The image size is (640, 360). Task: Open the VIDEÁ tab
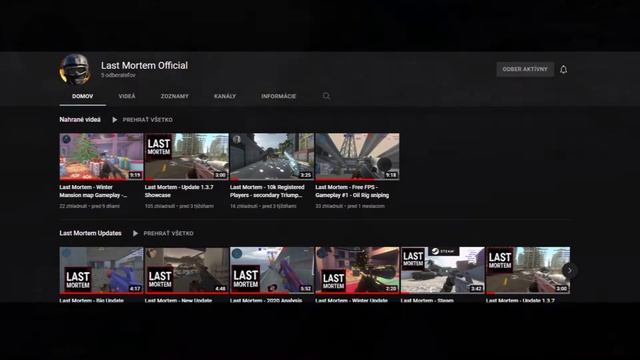pos(127,96)
